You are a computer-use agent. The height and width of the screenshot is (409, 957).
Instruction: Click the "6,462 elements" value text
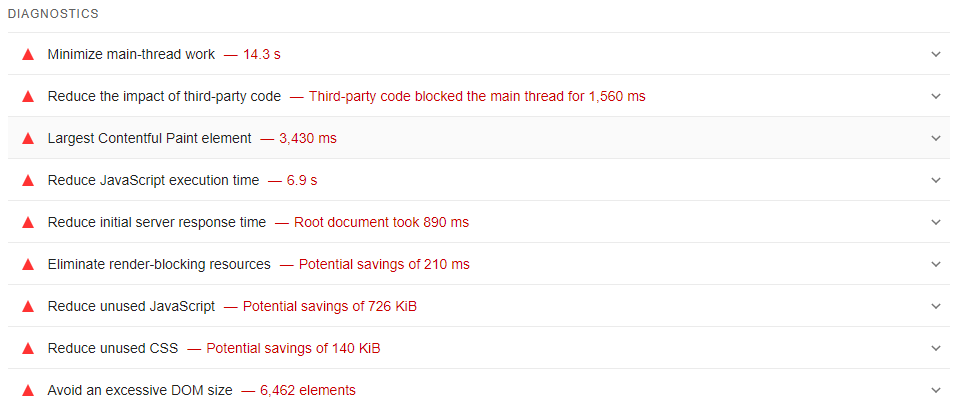[x=308, y=390]
